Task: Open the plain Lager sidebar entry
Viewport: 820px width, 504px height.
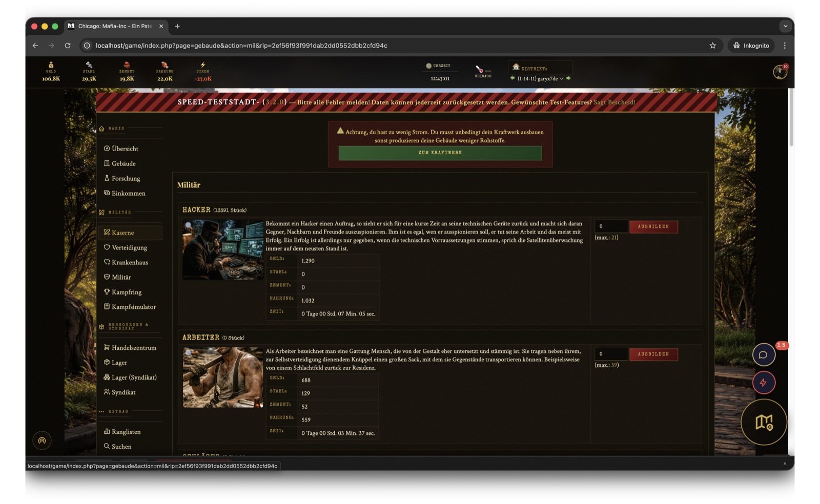Action: [x=119, y=363]
